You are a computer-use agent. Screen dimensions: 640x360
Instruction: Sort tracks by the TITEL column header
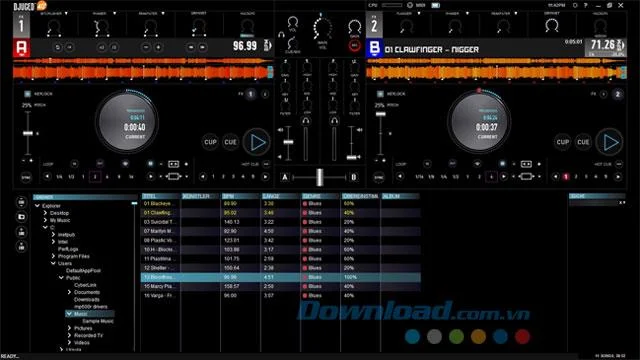(161, 196)
